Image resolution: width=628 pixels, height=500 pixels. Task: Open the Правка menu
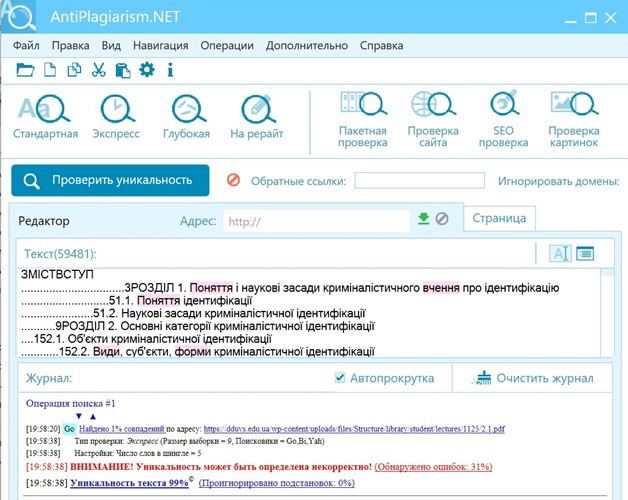tap(70, 45)
